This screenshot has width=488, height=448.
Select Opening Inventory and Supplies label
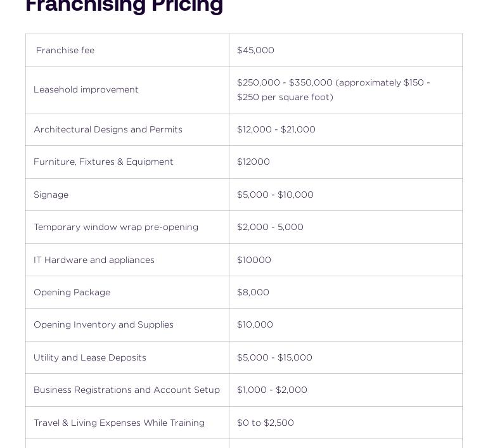(x=103, y=324)
